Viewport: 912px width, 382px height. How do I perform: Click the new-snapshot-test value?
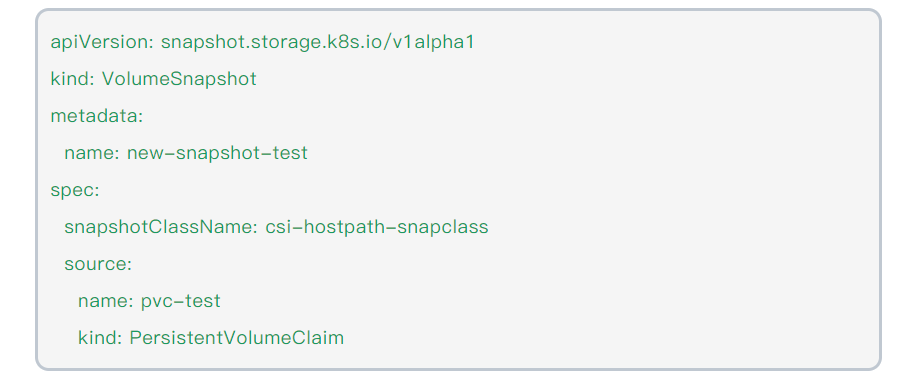click(217, 153)
